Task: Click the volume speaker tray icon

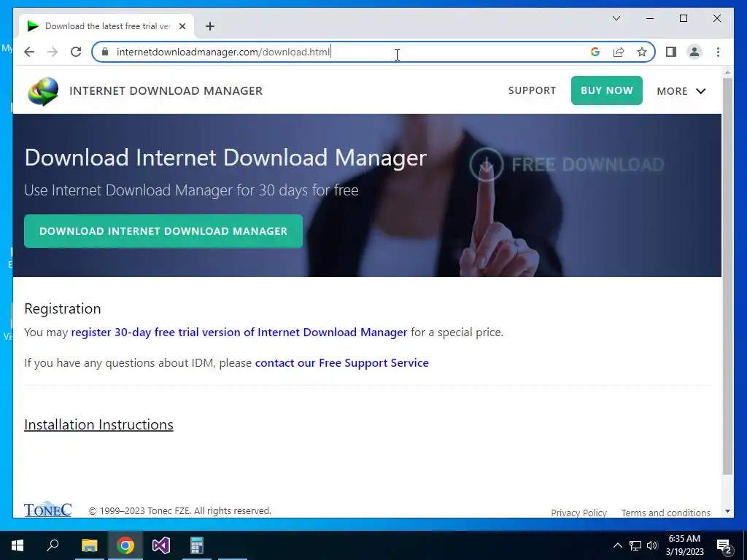Action: tap(652, 545)
